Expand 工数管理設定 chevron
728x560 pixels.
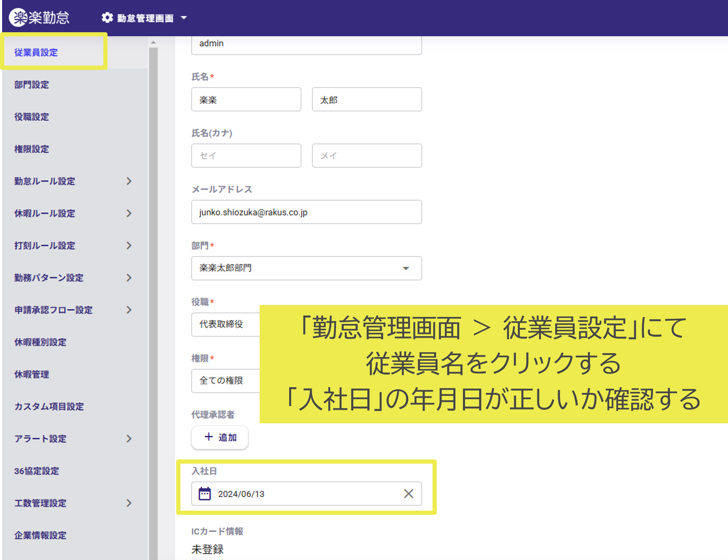click(x=129, y=503)
